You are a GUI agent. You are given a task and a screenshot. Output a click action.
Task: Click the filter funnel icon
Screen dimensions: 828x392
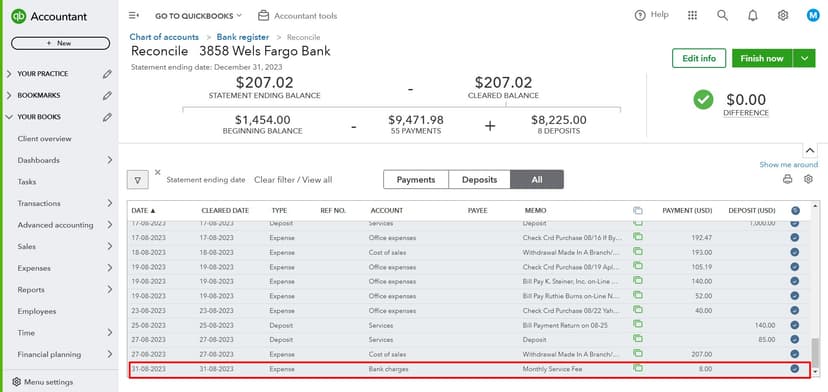138,180
